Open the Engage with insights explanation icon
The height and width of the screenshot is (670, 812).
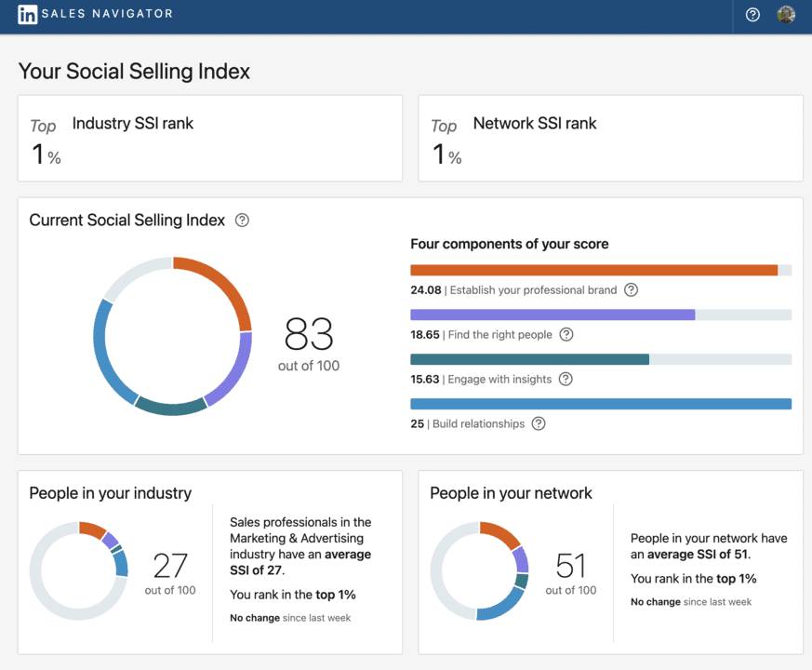pyautogui.click(x=566, y=379)
